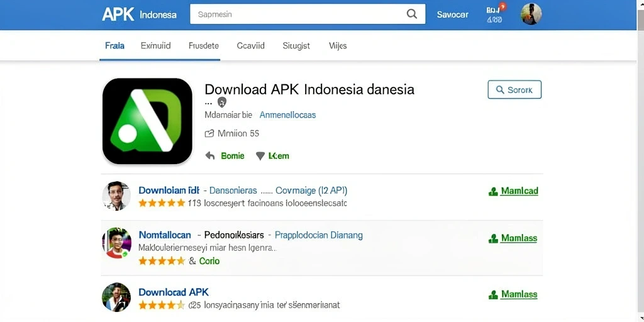
Task: Click the reply arrow icon beside Bomie
Action: point(210,156)
